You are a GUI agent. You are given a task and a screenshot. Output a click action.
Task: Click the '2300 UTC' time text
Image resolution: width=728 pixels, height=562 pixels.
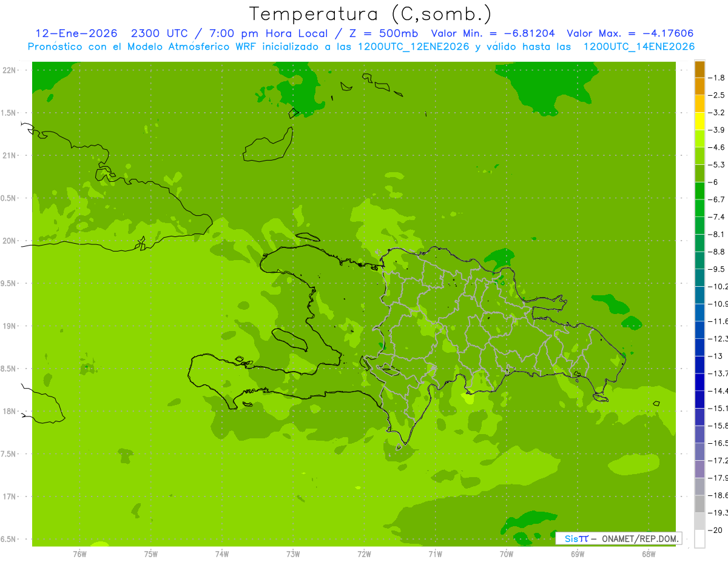[159, 33]
